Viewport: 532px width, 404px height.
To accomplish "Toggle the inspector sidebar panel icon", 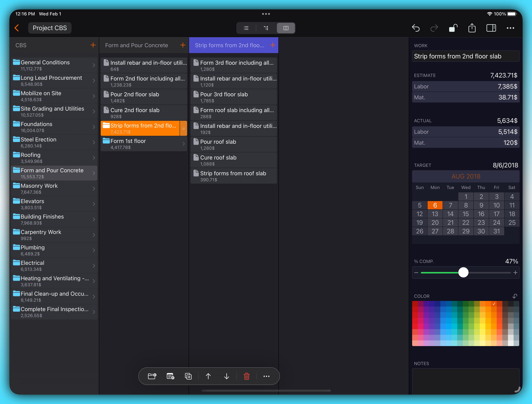I will 491,28.
